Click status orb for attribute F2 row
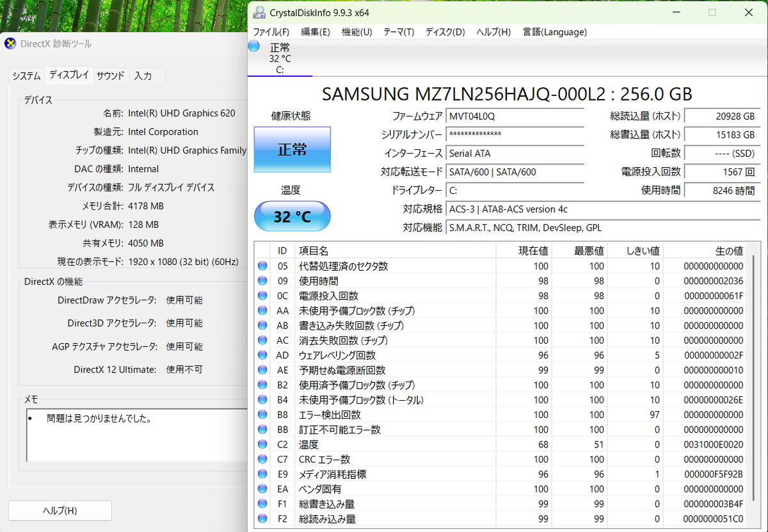768x532 pixels. point(262,519)
